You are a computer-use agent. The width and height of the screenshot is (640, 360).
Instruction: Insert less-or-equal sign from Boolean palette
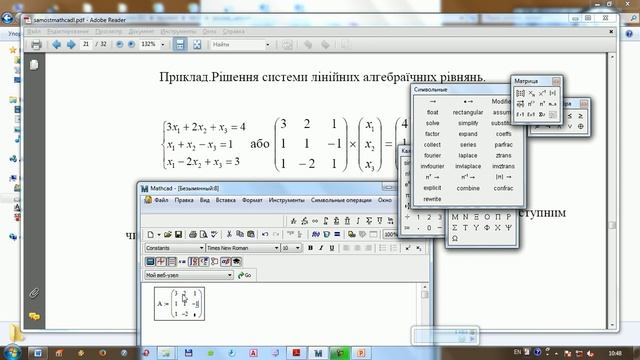[x=570, y=116]
